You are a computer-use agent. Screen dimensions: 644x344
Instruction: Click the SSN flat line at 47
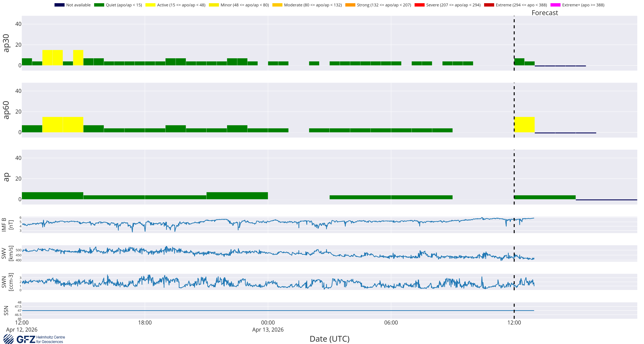point(278,310)
